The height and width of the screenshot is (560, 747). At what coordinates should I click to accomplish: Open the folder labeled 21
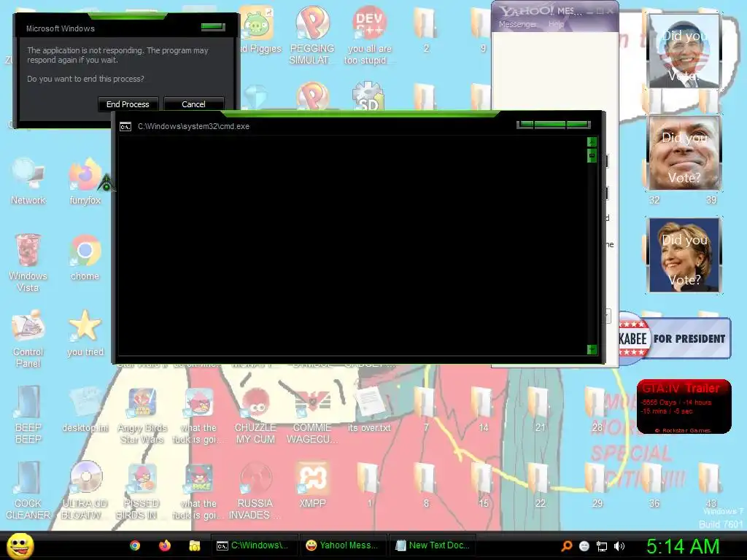pos(539,410)
